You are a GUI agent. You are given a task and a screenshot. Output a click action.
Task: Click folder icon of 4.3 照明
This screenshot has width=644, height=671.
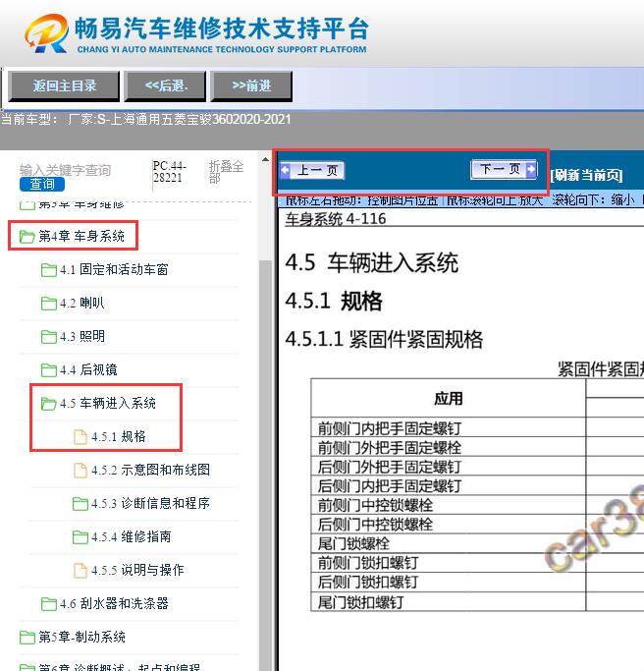(x=49, y=337)
